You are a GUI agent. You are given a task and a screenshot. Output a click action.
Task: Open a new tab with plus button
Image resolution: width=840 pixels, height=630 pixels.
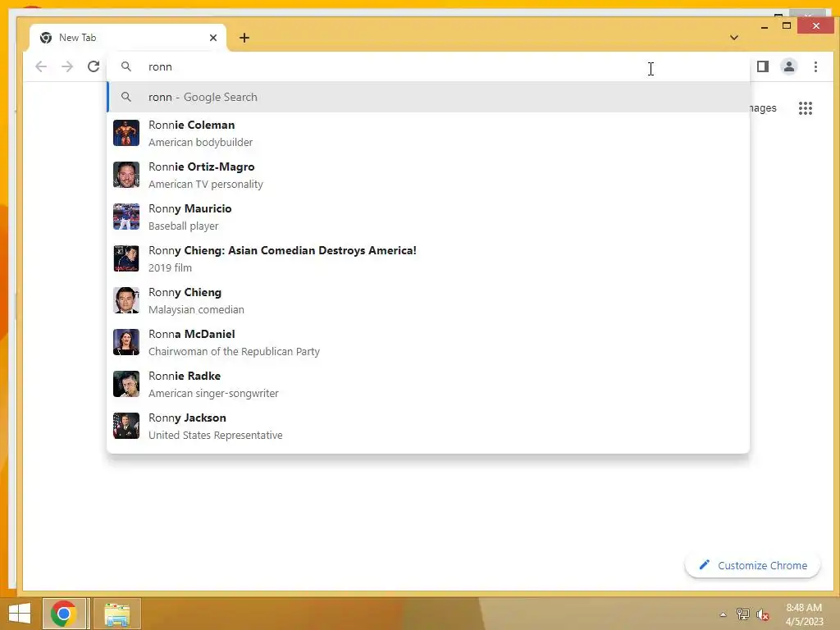point(244,38)
